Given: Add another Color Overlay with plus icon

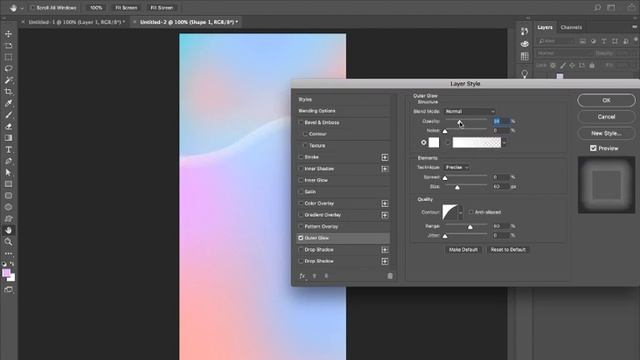Looking at the screenshot, I should 384,203.
